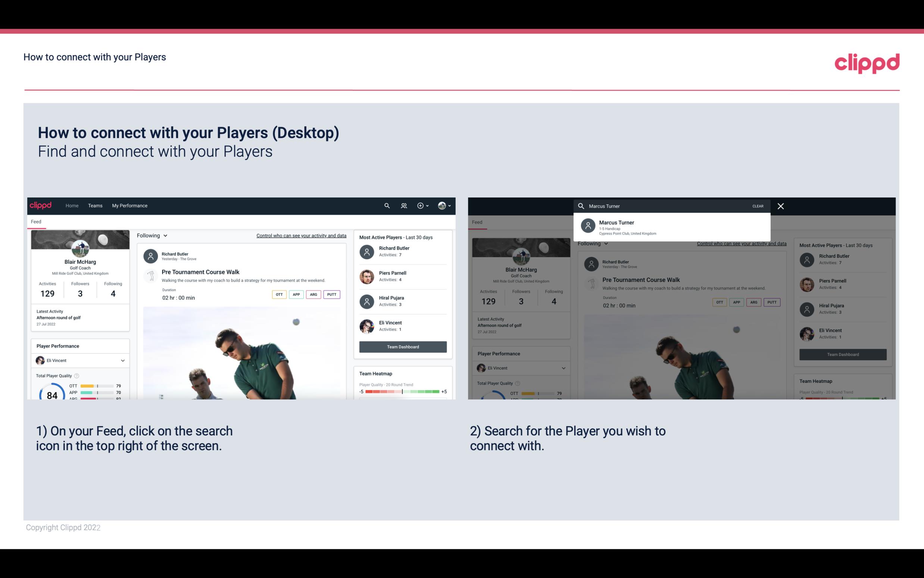Toggle the ARG performance tag
The height and width of the screenshot is (578, 924).
click(x=313, y=294)
